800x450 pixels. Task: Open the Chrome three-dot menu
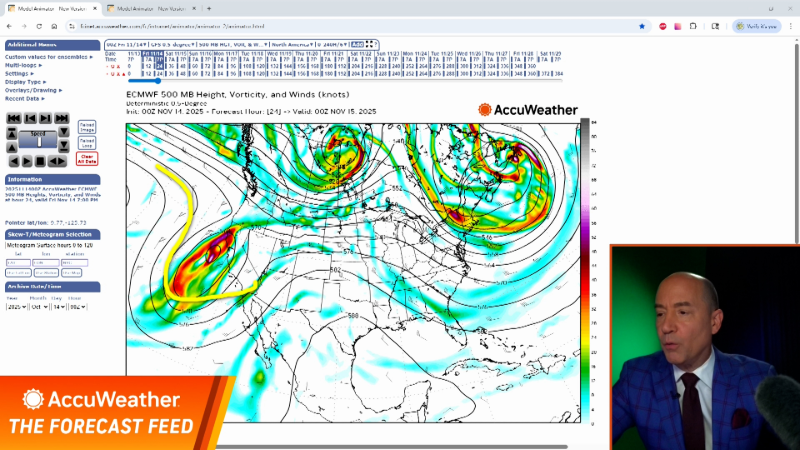[790, 26]
